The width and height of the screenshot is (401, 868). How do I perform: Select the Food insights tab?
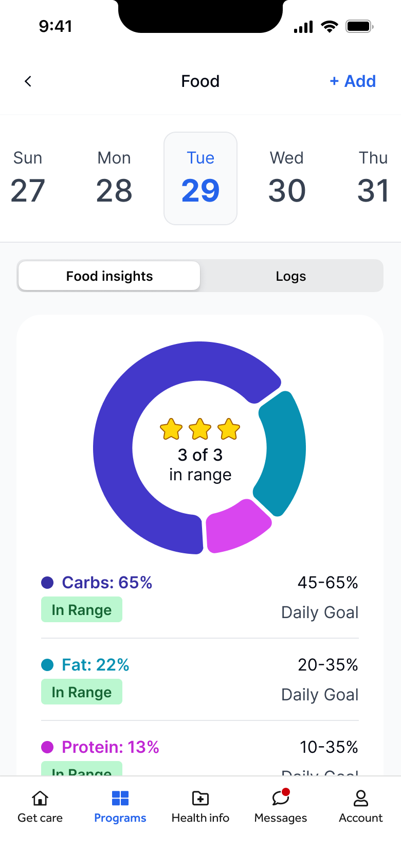109,276
